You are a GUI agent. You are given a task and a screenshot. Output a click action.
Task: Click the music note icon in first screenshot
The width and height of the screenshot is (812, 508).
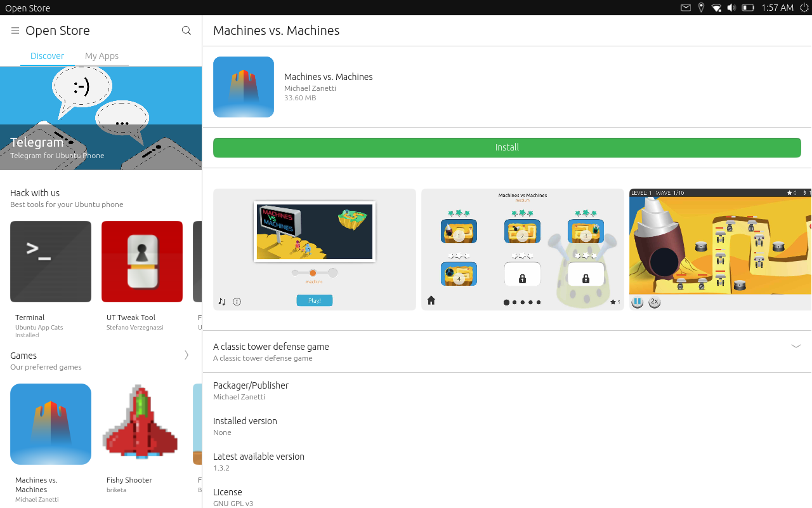(x=222, y=302)
